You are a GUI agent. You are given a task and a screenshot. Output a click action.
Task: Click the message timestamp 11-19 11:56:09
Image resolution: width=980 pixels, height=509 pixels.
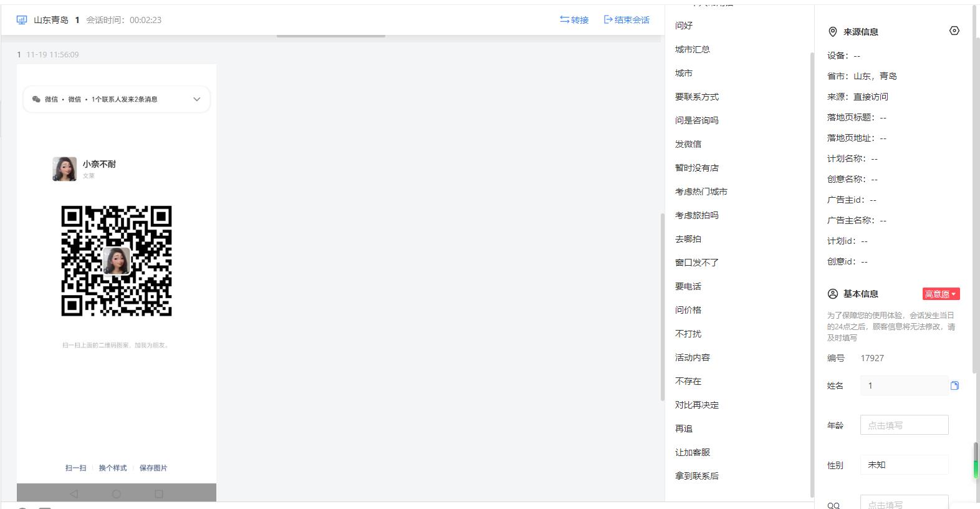(x=52, y=55)
